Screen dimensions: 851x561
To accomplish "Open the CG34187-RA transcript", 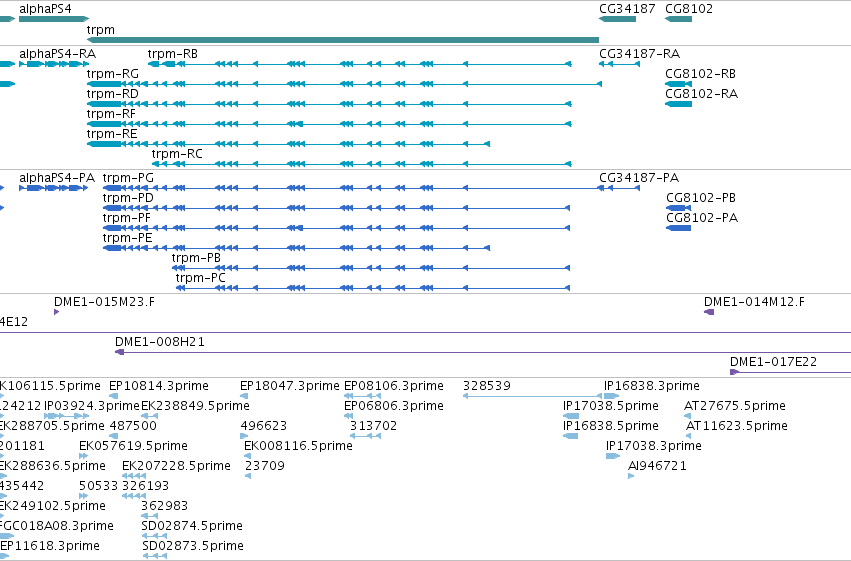I will [x=639, y=54].
